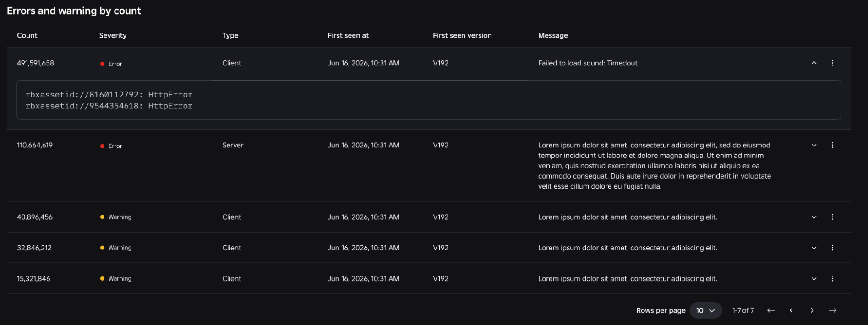This screenshot has width=868, height=325.
Task: Expand the 40,896,456 warning row
Action: click(x=814, y=217)
